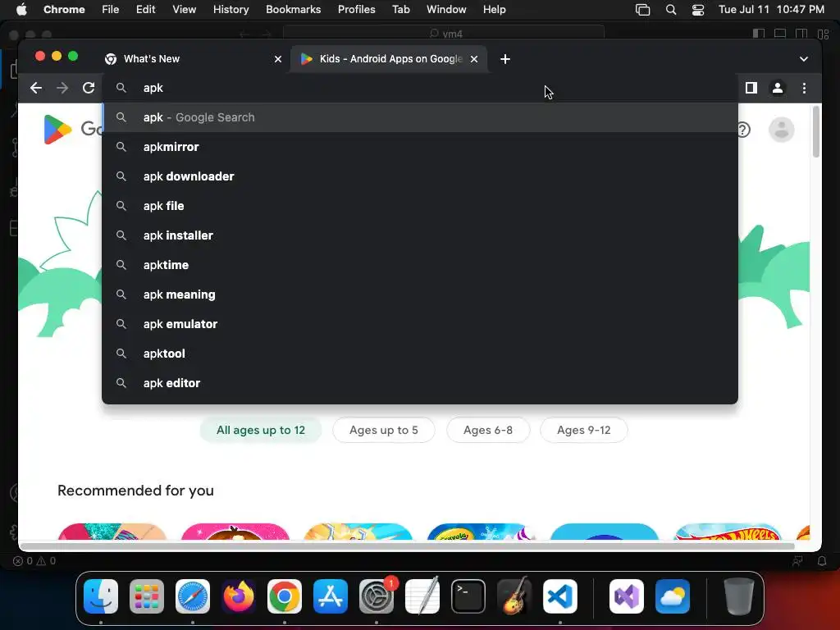Open Terminal from the dock
Viewport: 840px width, 630px height.
[468, 596]
